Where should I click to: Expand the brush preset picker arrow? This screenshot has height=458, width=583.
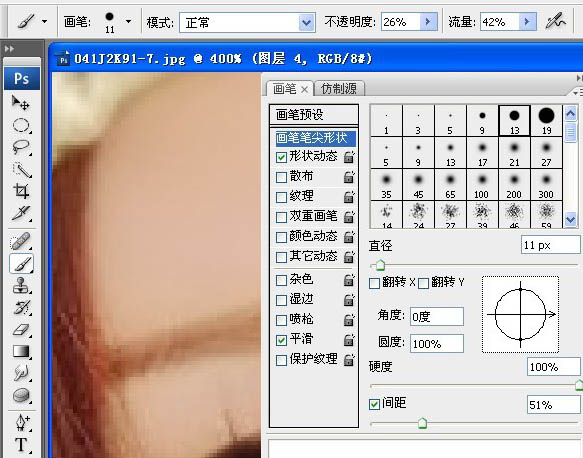(128, 22)
